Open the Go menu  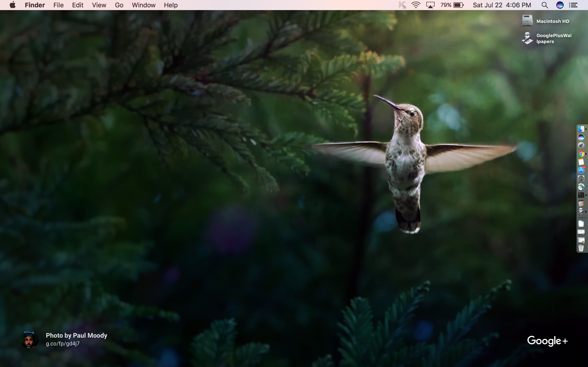click(119, 5)
